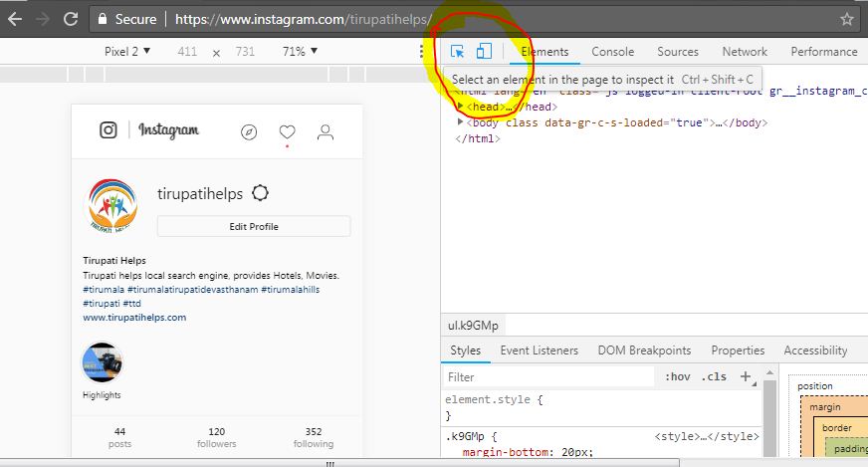Open the Event Listeners sub-tab
Viewport: 868px width, 467px height.
pyautogui.click(x=540, y=350)
